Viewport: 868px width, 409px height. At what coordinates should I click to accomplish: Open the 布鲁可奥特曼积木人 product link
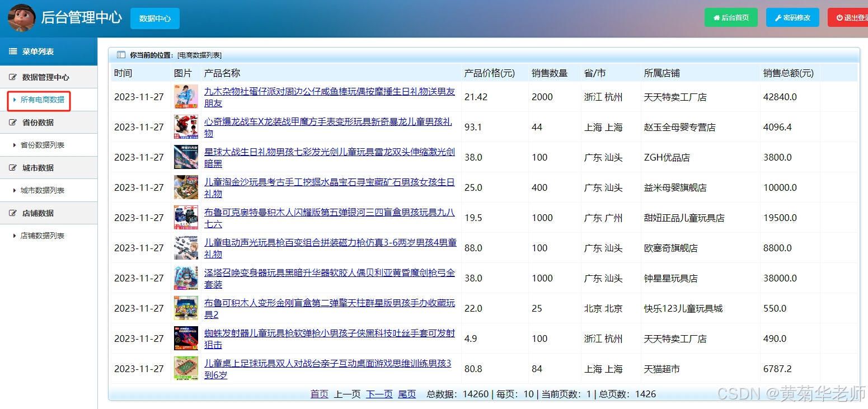[x=330, y=218]
